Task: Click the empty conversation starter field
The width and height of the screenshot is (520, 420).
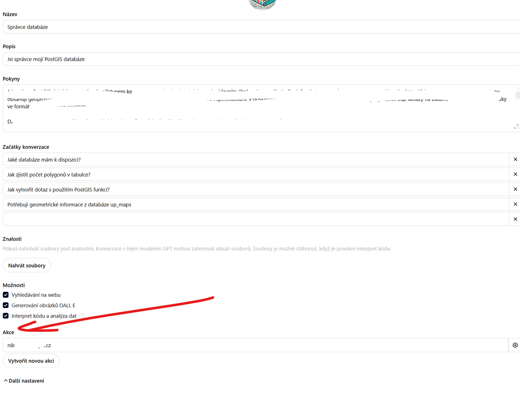Action: [x=256, y=219]
